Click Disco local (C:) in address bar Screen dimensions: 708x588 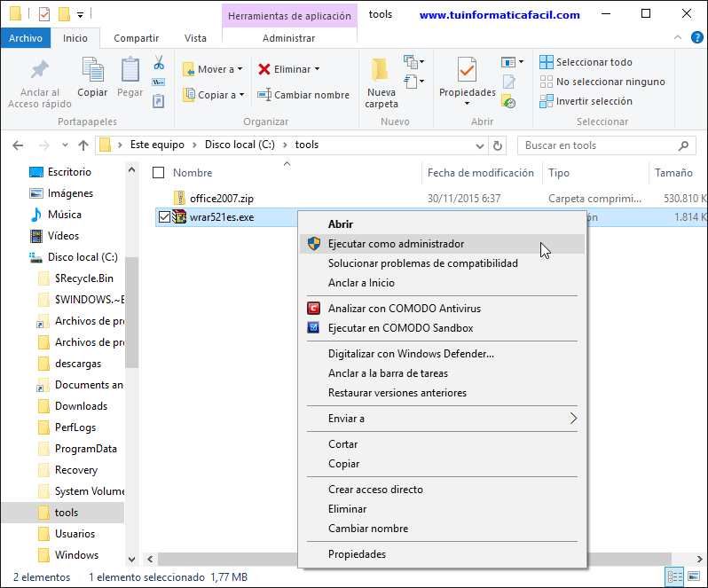coord(240,145)
